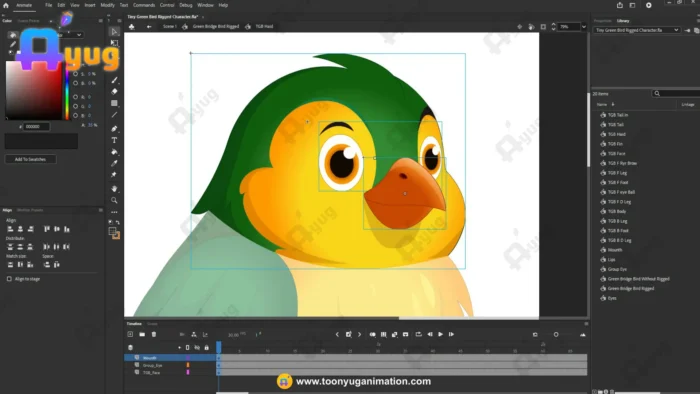This screenshot has width=700, height=394.
Task: Select the Blue channel radio button
Action: point(75,116)
